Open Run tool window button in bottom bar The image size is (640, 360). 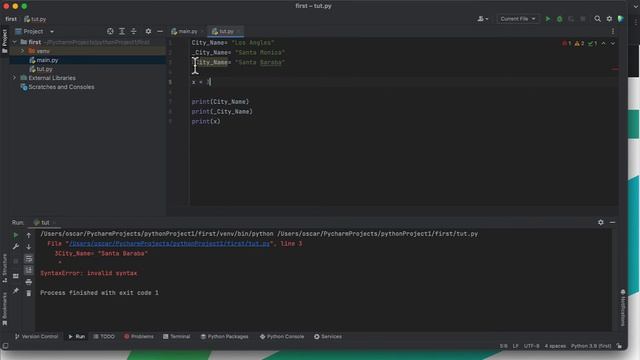coord(76,336)
